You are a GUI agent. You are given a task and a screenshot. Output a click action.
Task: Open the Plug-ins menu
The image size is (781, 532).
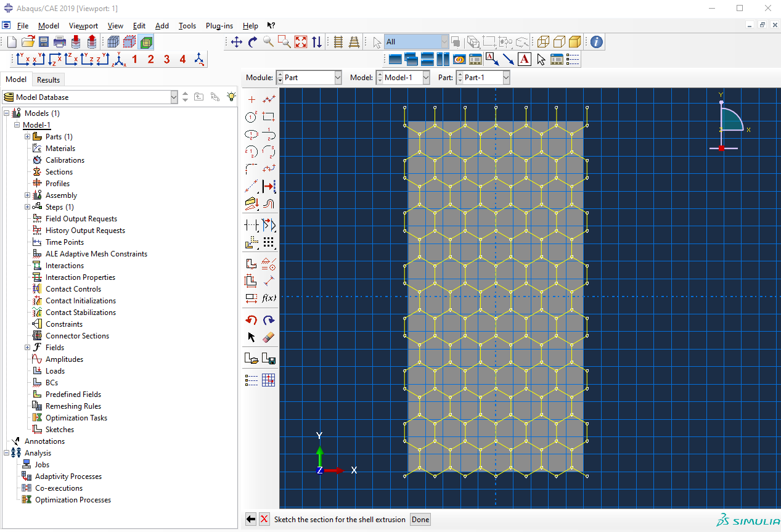[x=219, y=26]
